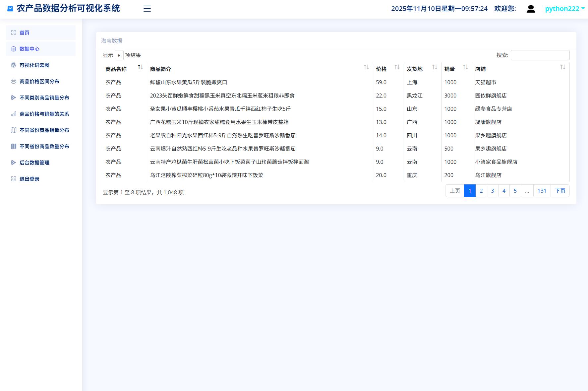
Task: Click the WordPress icon beside 可视化词云图
Action: 14,65
